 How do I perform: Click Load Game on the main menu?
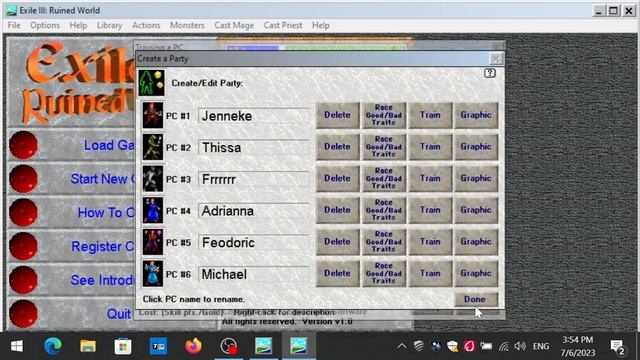[x=109, y=145]
